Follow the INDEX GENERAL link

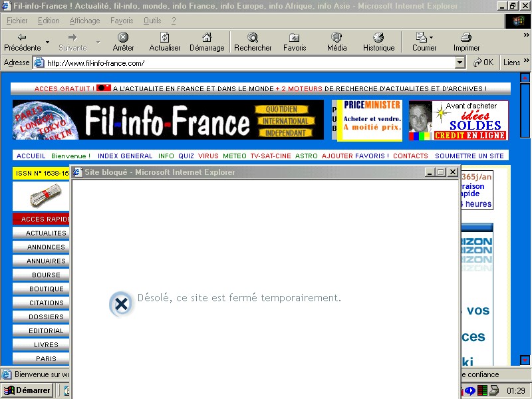pos(125,156)
